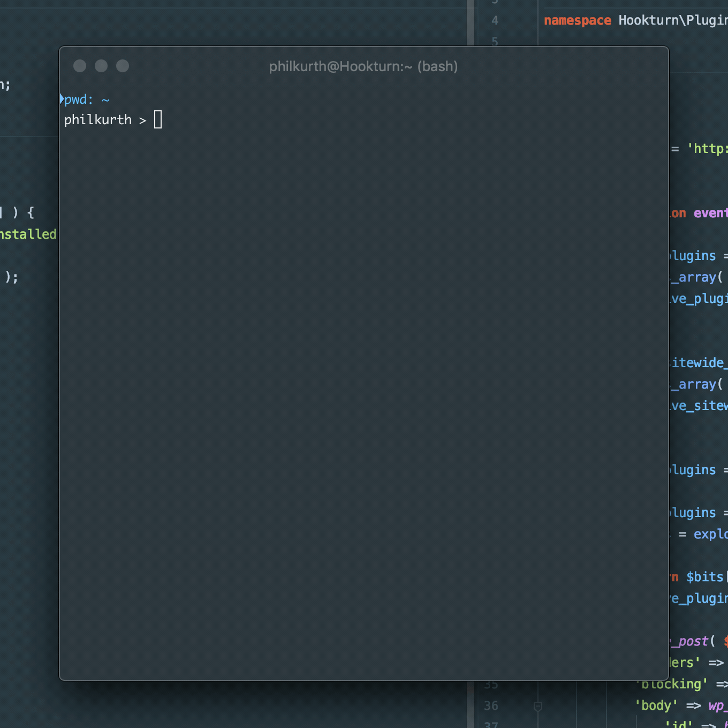Click the 'philkurth >' prompt text
Screen dimensions: 728x728
[x=105, y=120]
